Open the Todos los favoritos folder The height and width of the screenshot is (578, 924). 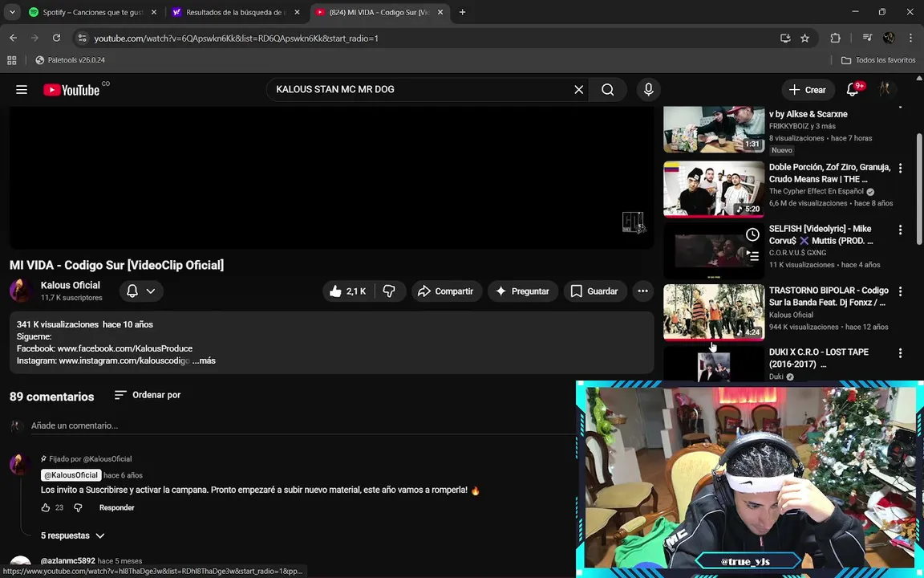click(878, 60)
